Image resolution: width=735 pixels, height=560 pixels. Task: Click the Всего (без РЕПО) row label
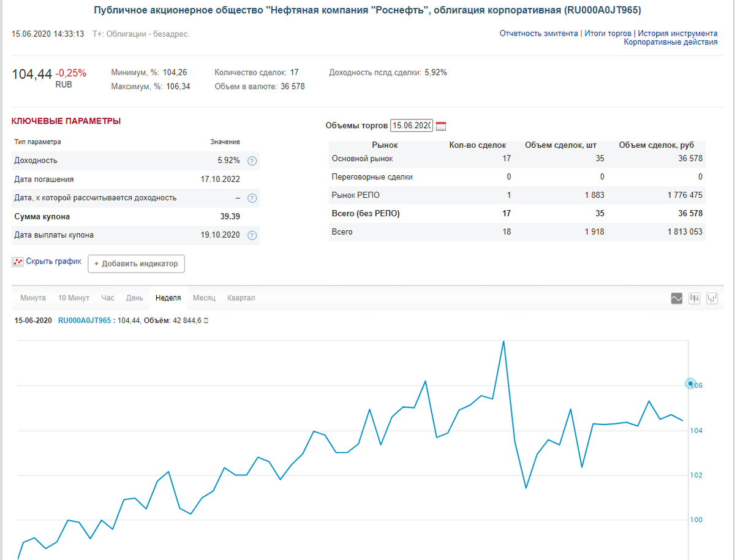click(365, 214)
